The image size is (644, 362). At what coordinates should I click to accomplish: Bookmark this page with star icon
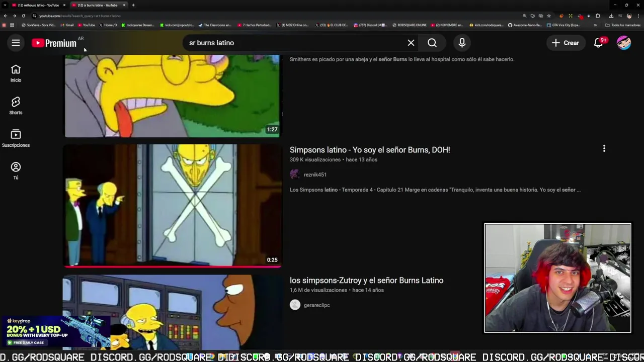(549, 16)
